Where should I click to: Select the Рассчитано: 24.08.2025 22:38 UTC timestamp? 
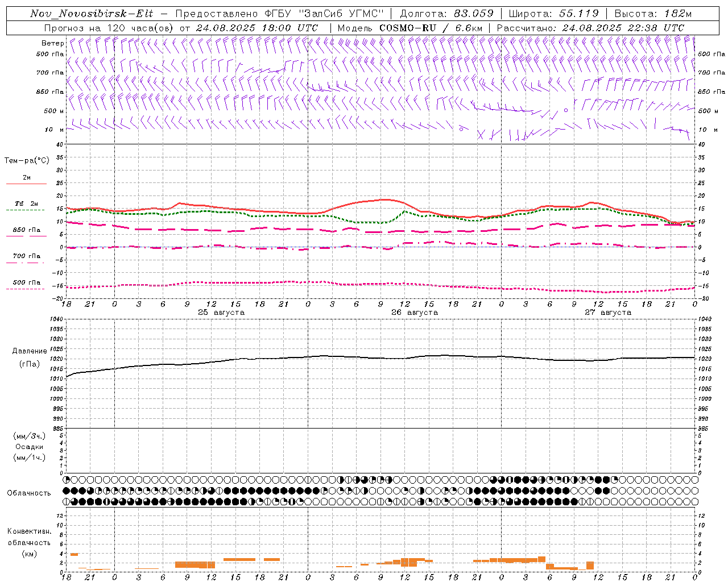[590, 28]
